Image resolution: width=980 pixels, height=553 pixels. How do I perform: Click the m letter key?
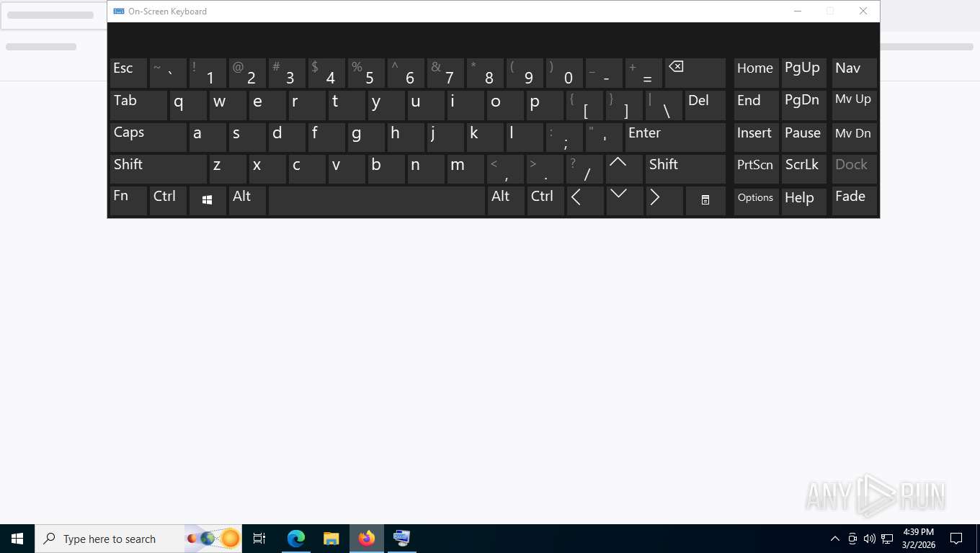[x=465, y=168]
